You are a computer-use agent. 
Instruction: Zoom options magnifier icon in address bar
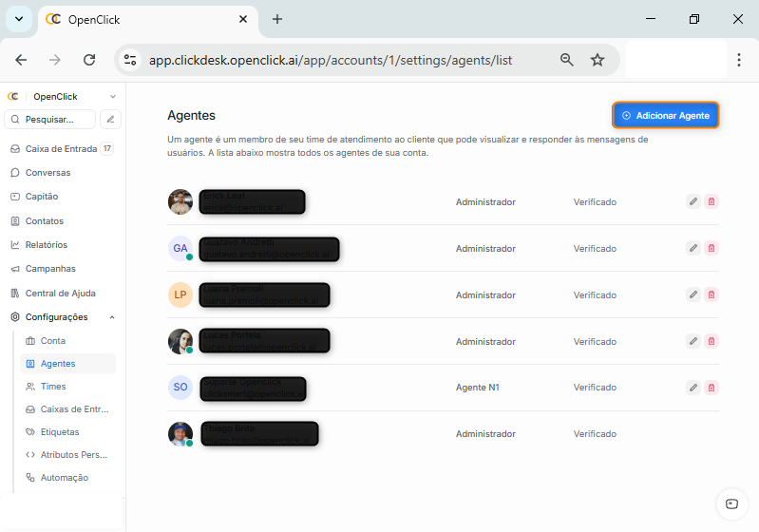tap(567, 60)
